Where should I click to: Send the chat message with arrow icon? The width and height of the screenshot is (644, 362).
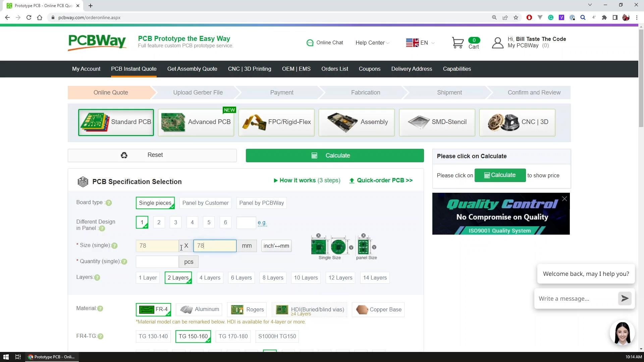[x=625, y=298]
